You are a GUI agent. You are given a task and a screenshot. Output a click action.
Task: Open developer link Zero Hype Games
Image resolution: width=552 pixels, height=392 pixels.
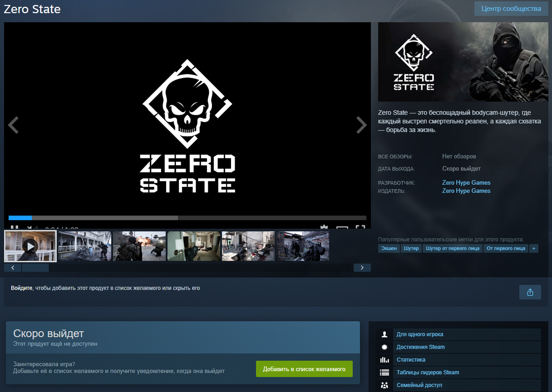[466, 183]
